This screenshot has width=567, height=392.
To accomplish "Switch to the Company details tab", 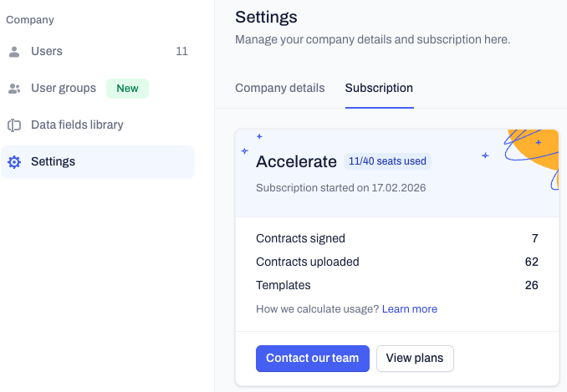I will pos(280,88).
